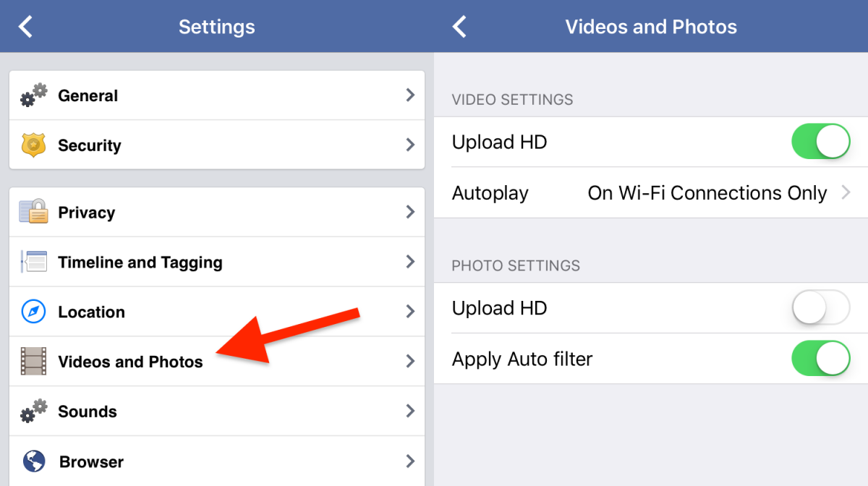Image resolution: width=868 pixels, height=486 pixels.
Task: Disable Upload HD under Video Settings
Action: 820,142
